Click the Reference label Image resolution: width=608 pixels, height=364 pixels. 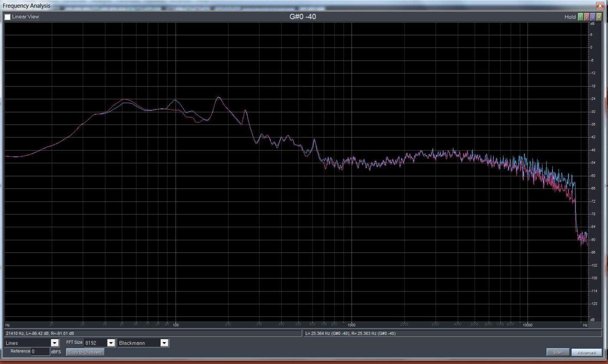coord(20,351)
